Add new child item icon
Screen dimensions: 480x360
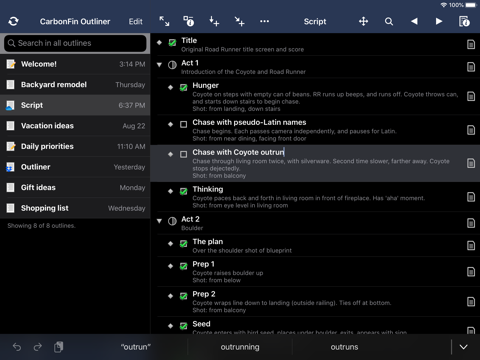(239, 21)
